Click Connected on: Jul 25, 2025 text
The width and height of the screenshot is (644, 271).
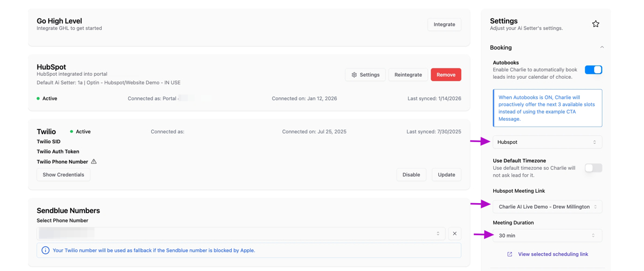point(314,132)
